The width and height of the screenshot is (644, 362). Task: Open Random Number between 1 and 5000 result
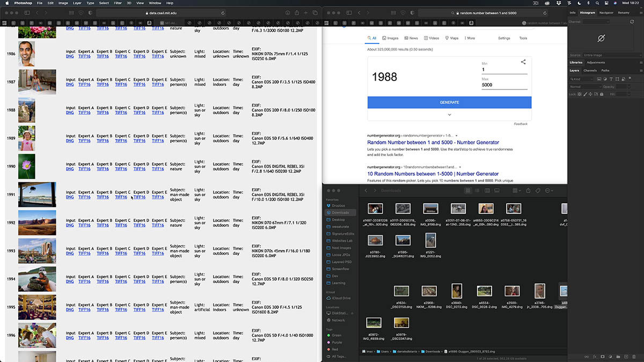pos(433,142)
